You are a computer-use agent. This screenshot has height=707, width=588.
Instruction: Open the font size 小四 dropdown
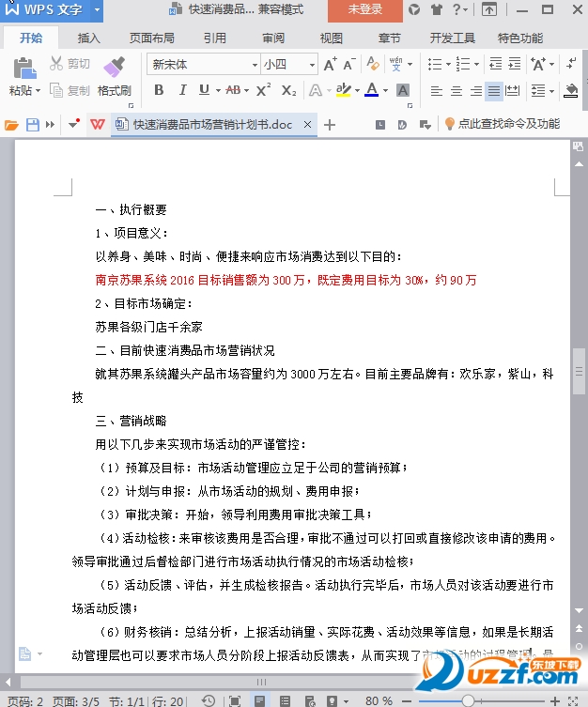[x=312, y=65]
